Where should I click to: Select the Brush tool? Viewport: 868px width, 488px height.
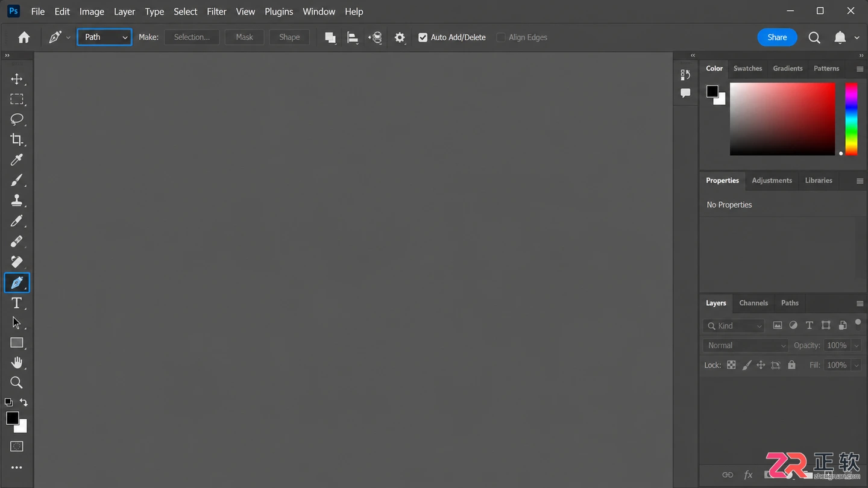point(17,180)
